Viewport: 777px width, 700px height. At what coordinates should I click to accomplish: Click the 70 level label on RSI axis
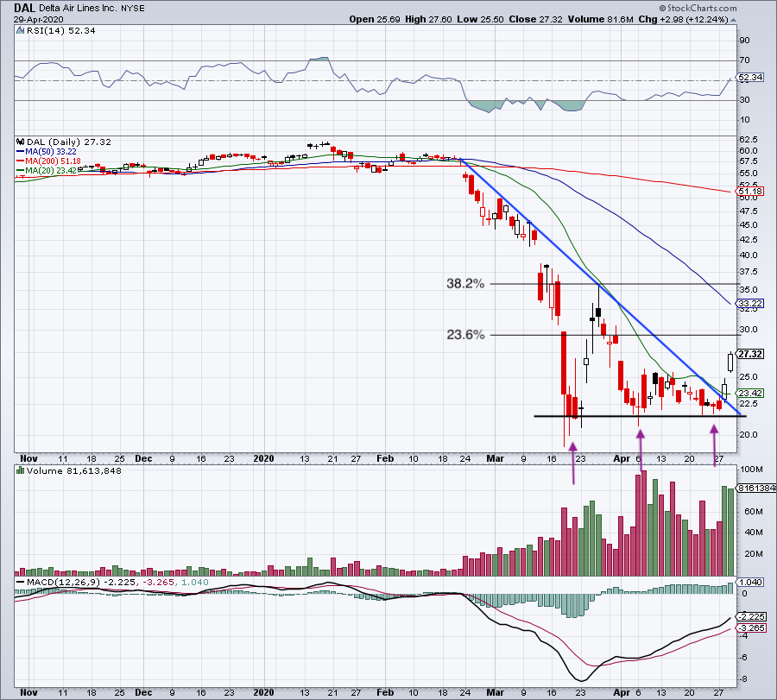(x=744, y=60)
